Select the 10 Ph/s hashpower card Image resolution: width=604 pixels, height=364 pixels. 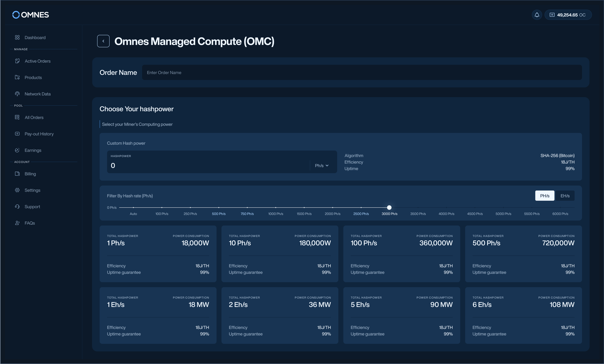click(280, 254)
